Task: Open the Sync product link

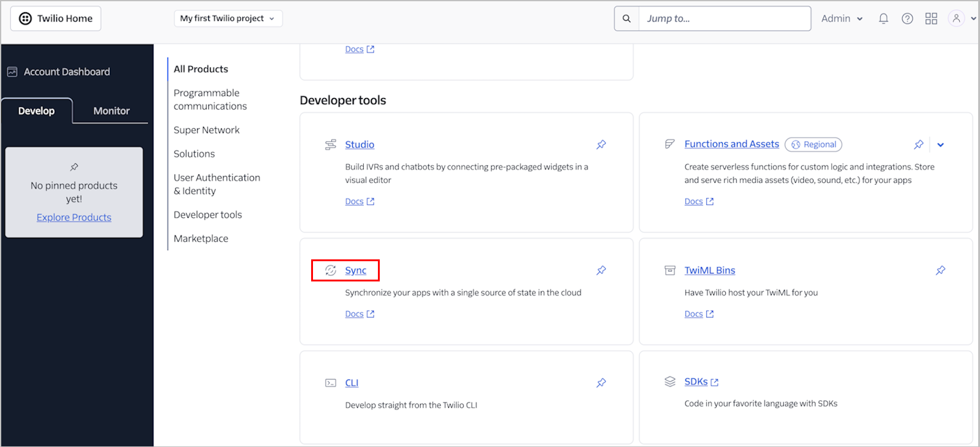Action: pos(356,270)
